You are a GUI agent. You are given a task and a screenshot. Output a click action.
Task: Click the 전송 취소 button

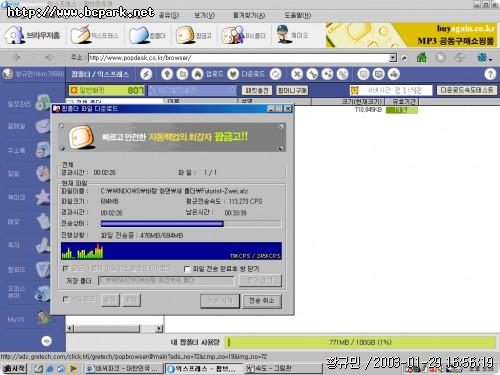click(x=262, y=301)
